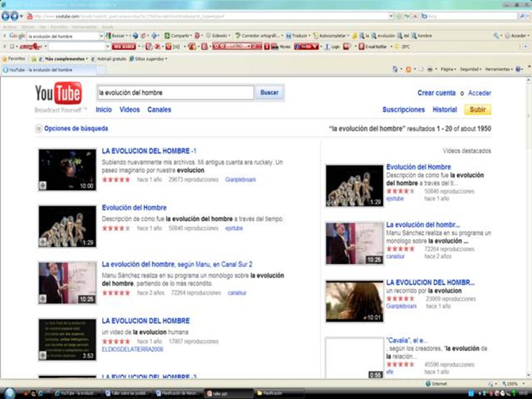
Task: Click Acceder in the Google toolbar
Action: [516, 35]
